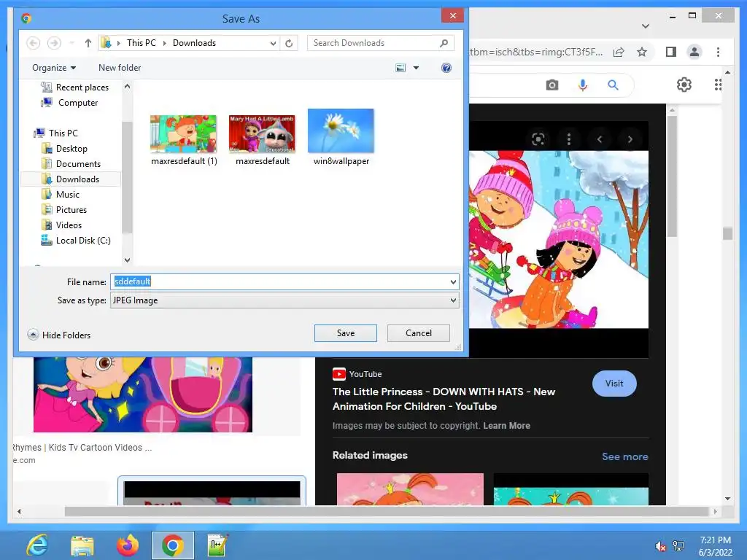Viewport: 747px width, 560px height.
Task: Select This PC in the folder tree
Action: [x=55, y=133]
